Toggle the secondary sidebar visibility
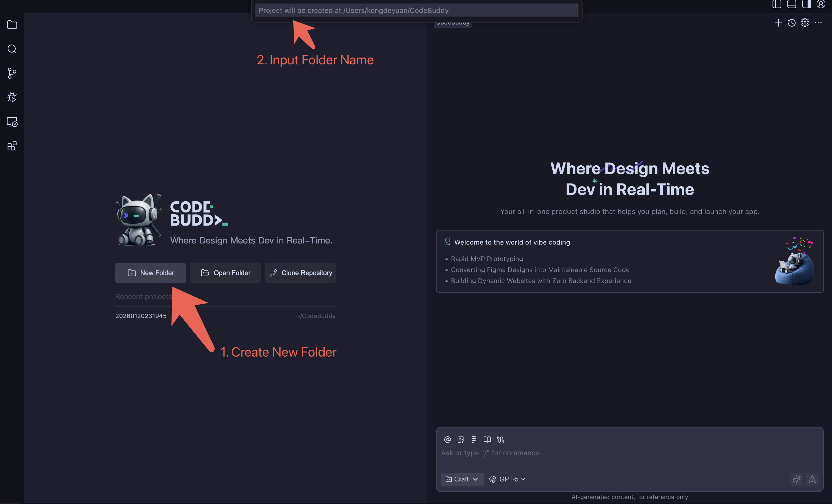Viewport: 832px width, 504px height. [807, 4]
